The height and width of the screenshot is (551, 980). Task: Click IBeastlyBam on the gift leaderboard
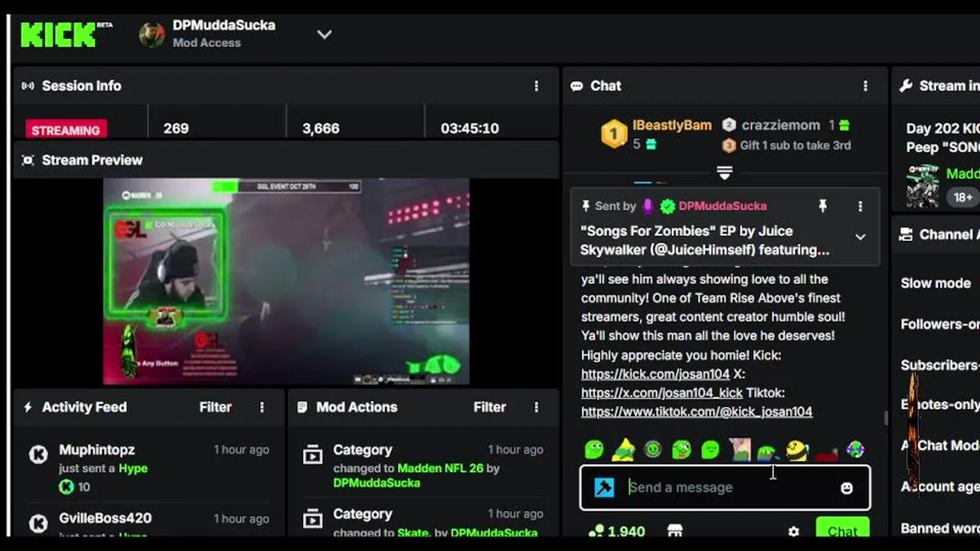tap(672, 125)
